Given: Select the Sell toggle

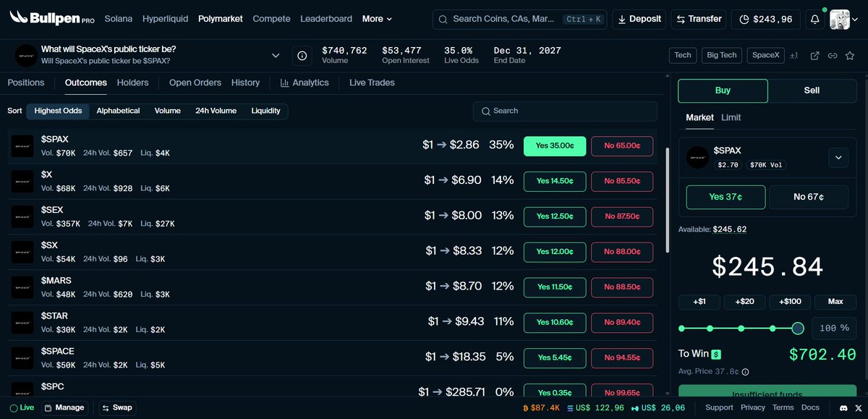Looking at the screenshot, I should point(812,90).
